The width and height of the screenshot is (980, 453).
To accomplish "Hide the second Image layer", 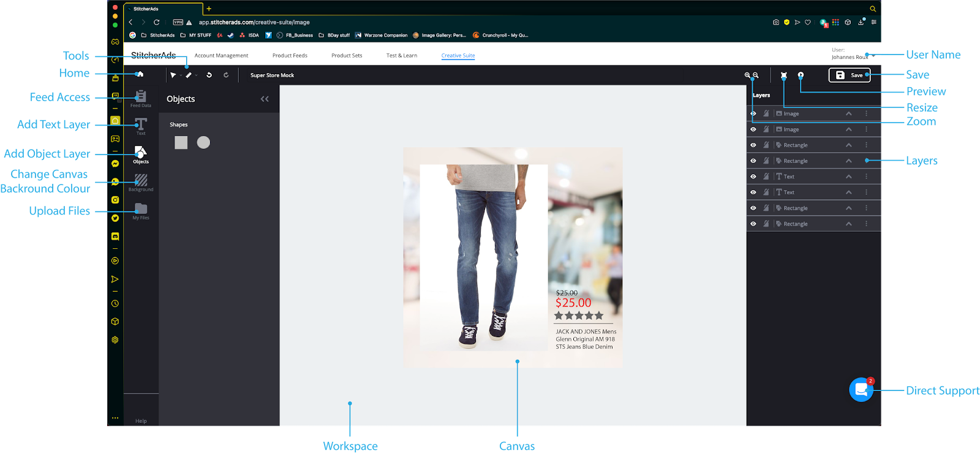I will pyautogui.click(x=753, y=129).
